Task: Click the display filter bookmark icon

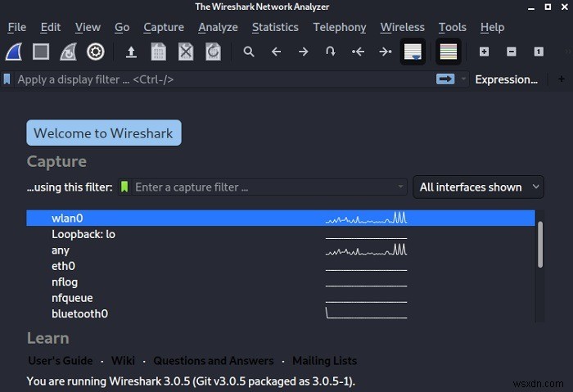Action: [x=7, y=79]
